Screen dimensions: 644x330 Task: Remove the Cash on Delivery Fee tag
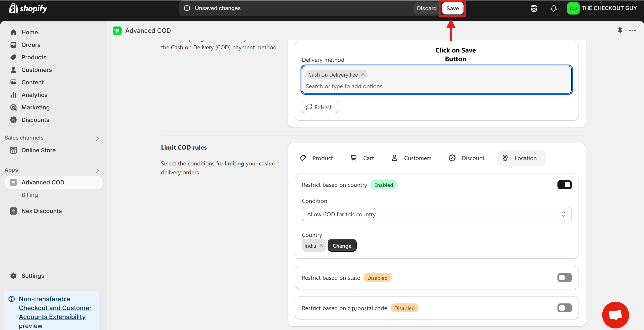[x=363, y=74]
